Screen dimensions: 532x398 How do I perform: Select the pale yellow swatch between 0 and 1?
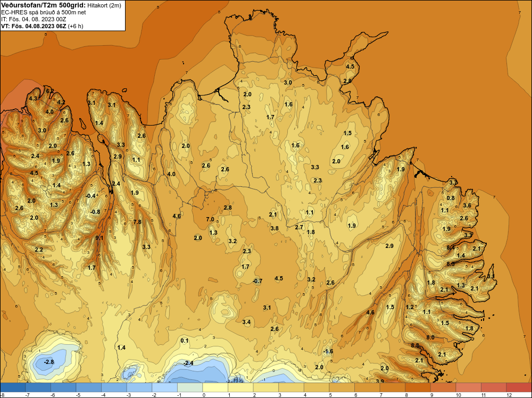pos(215,387)
